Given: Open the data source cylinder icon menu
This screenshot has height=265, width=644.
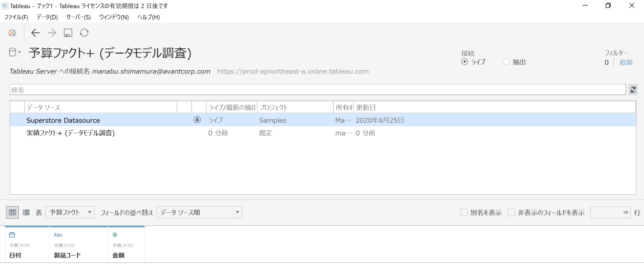Looking at the screenshot, I should coord(14,53).
